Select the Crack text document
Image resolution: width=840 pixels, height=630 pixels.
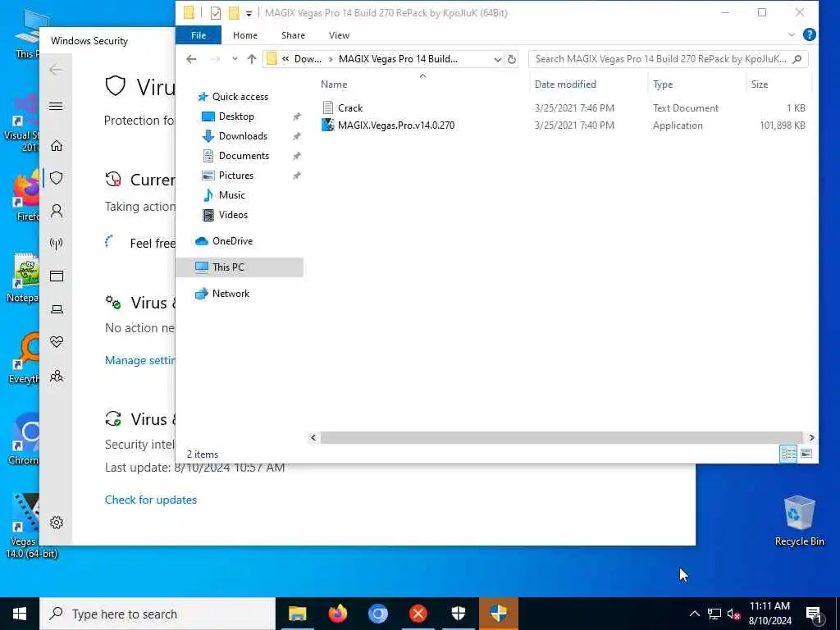pos(350,108)
